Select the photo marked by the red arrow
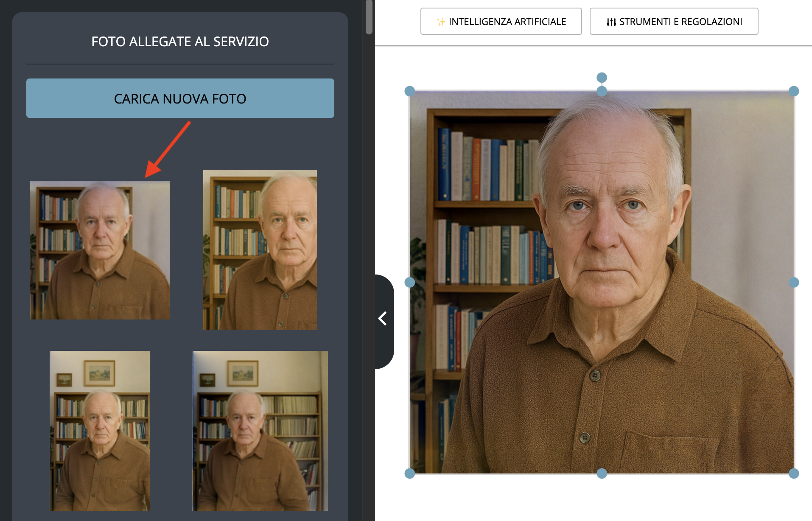The width and height of the screenshot is (812, 521). (99, 250)
